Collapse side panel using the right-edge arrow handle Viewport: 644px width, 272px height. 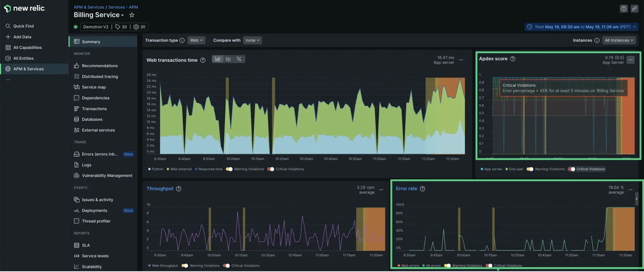[x=636, y=199]
